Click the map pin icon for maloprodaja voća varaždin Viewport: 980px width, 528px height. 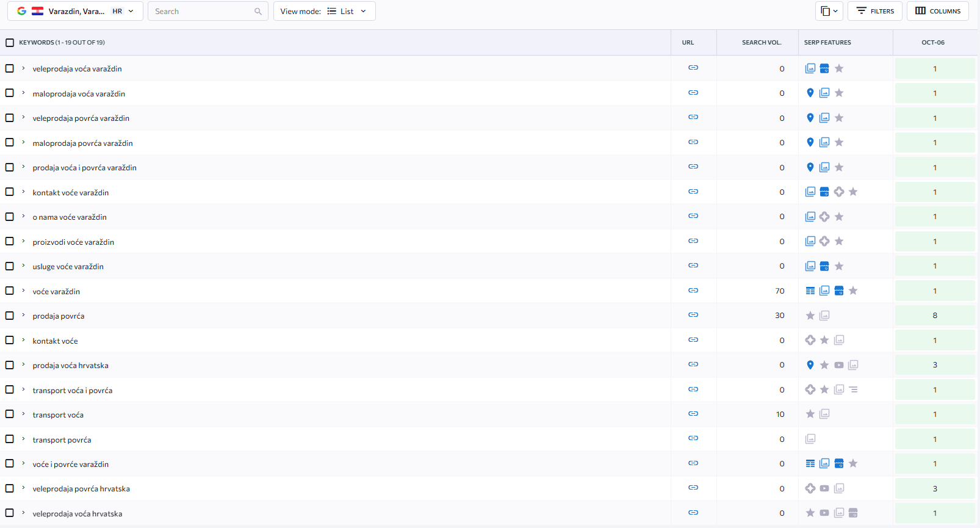point(810,93)
